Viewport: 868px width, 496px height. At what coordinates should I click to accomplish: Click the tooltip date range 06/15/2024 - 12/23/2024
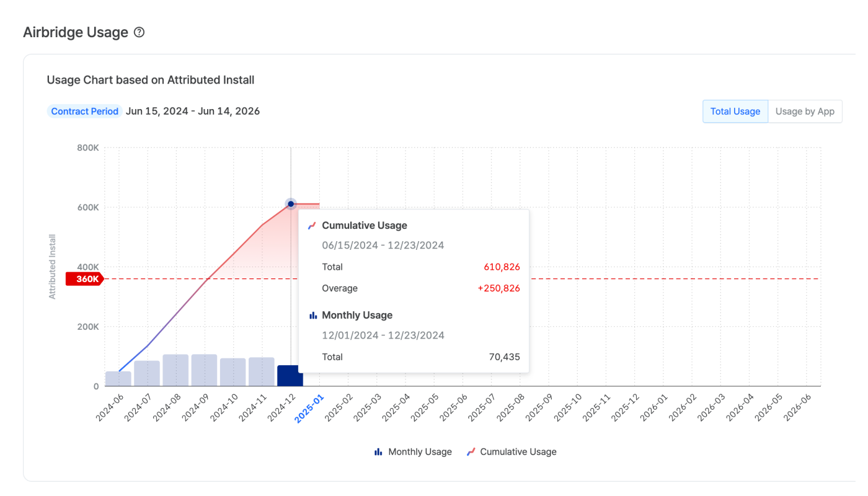click(383, 246)
